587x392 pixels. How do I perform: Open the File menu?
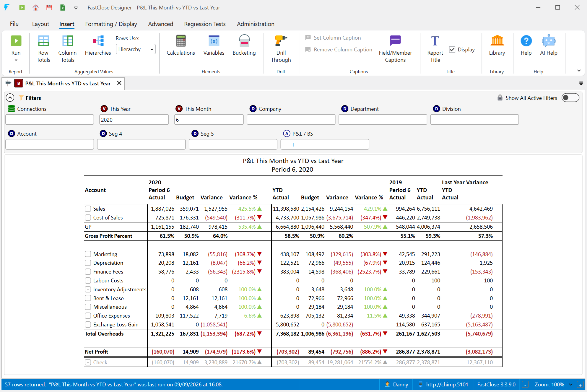coord(14,24)
